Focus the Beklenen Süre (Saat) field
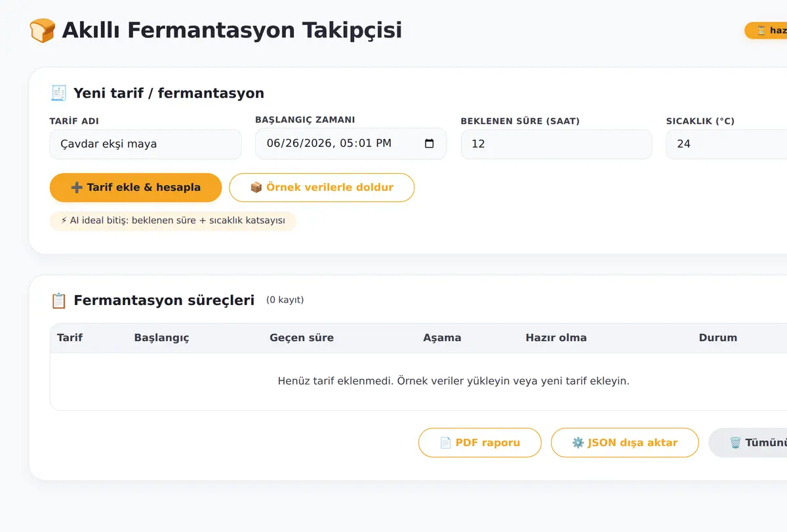Image resolution: width=787 pixels, height=532 pixels. (x=556, y=144)
